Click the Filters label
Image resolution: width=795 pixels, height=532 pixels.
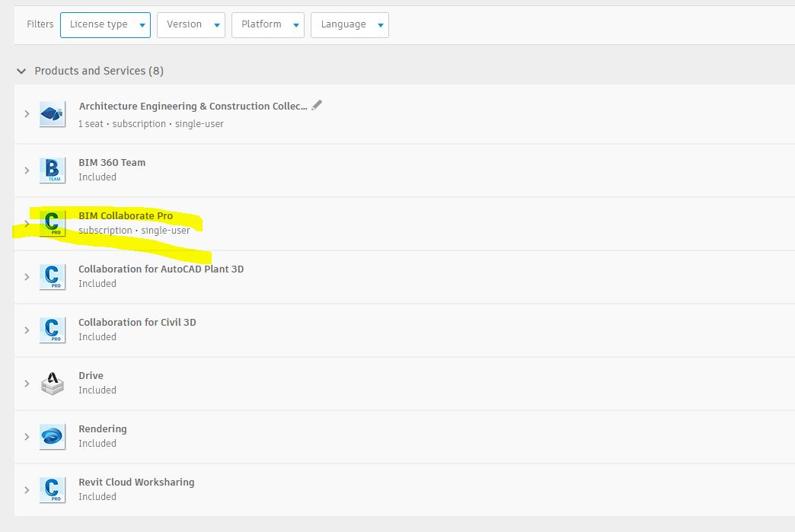pyautogui.click(x=40, y=24)
